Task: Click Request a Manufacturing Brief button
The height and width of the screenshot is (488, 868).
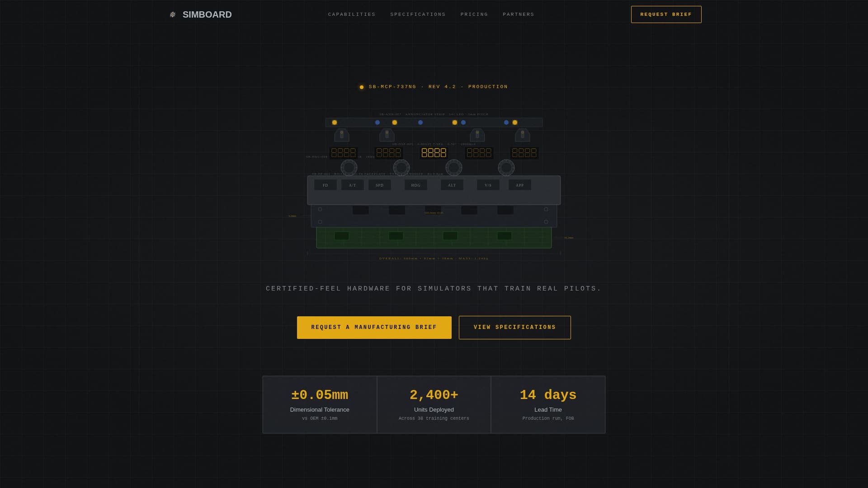Action: tap(374, 328)
